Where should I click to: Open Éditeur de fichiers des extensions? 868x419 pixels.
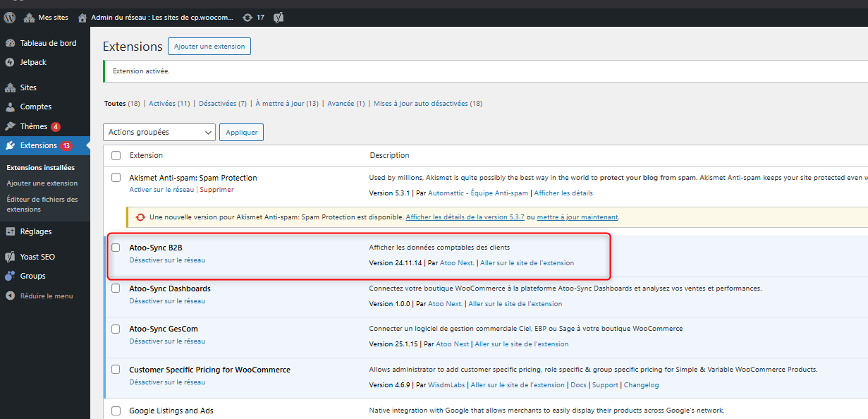click(x=42, y=204)
